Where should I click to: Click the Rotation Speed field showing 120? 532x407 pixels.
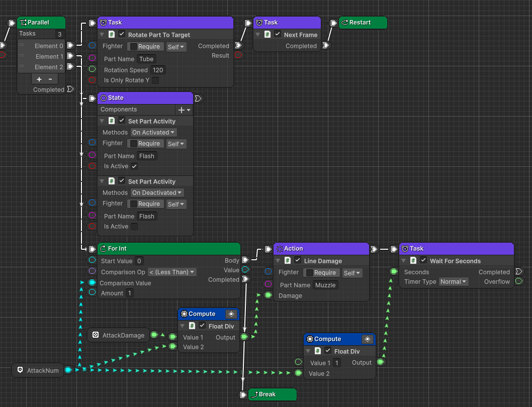click(x=157, y=70)
